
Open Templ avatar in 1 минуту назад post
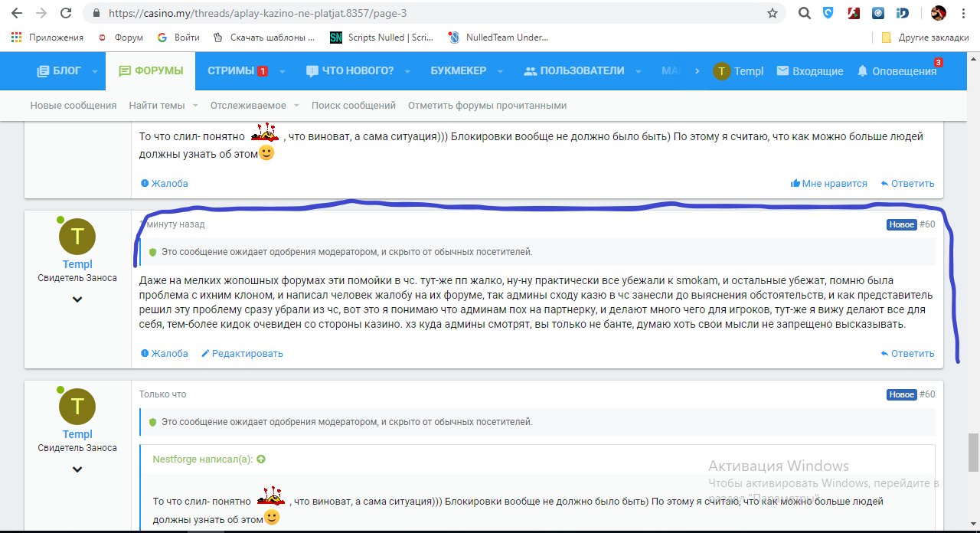coord(77,237)
